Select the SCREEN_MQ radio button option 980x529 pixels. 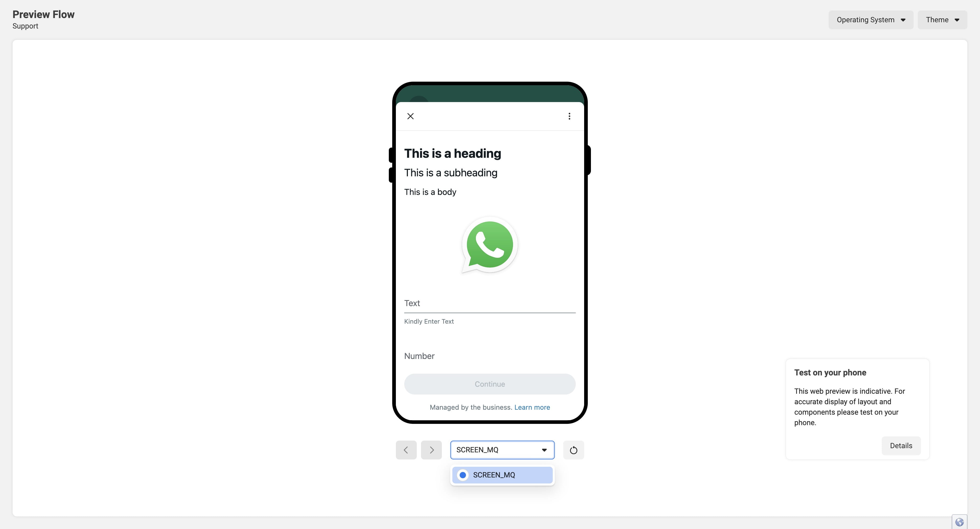[463, 475]
